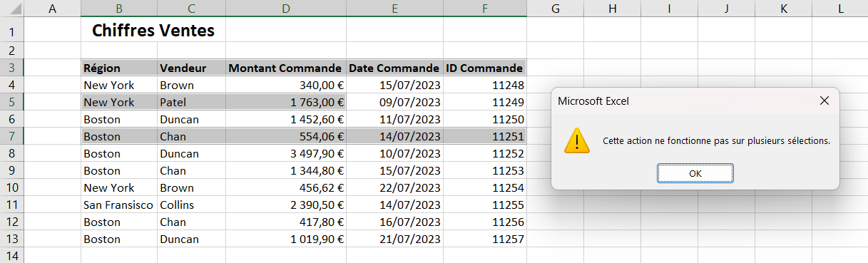The width and height of the screenshot is (868, 263).
Task: Select column header C
Action: point(192,9)
